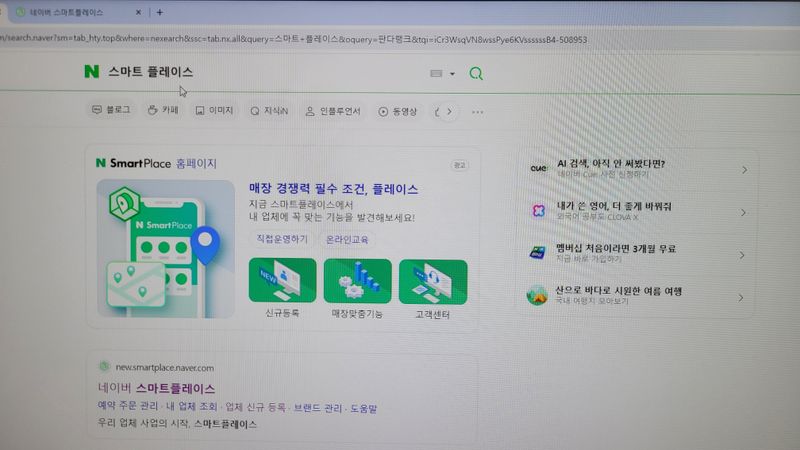
Task: Click the 신규등록 icon tile
Action: pyautogui.click(x=282, y=281)
